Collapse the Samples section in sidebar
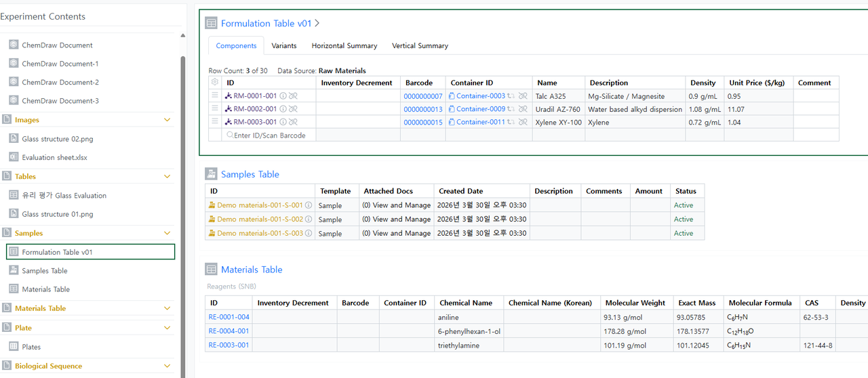This screenshot has width=868, height=378. [x=167, y=233]
